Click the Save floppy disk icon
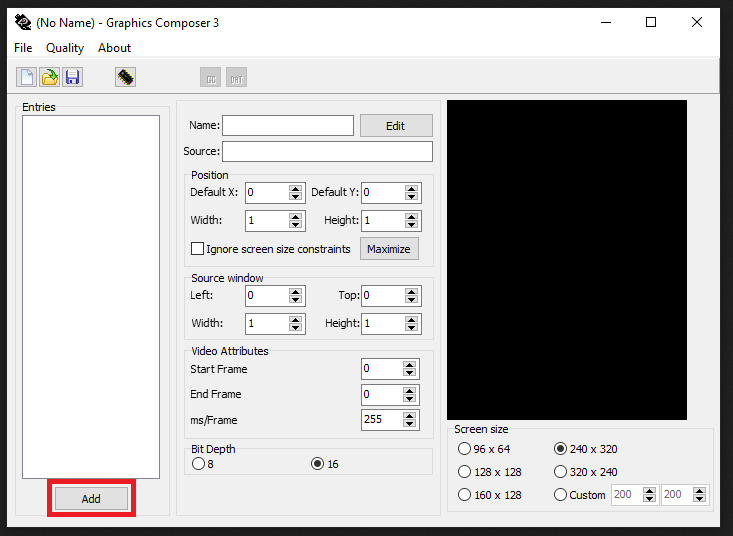This screenshot has height=536, width=733. click(72, 77)
